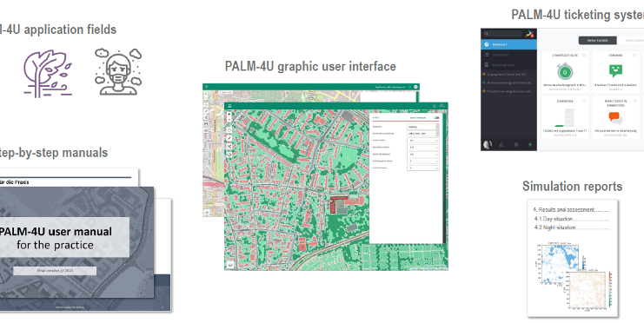This screenshot has width=644, height=323.
Task: Select the Dashboard item in the ticketing sidebar
Action: (x=509, y=44)
